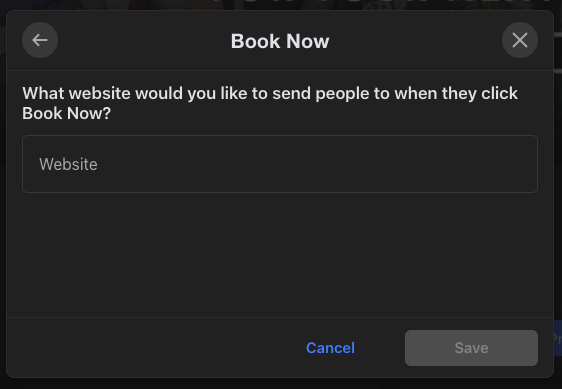Cancel the Book Now setup

(330, 348)
